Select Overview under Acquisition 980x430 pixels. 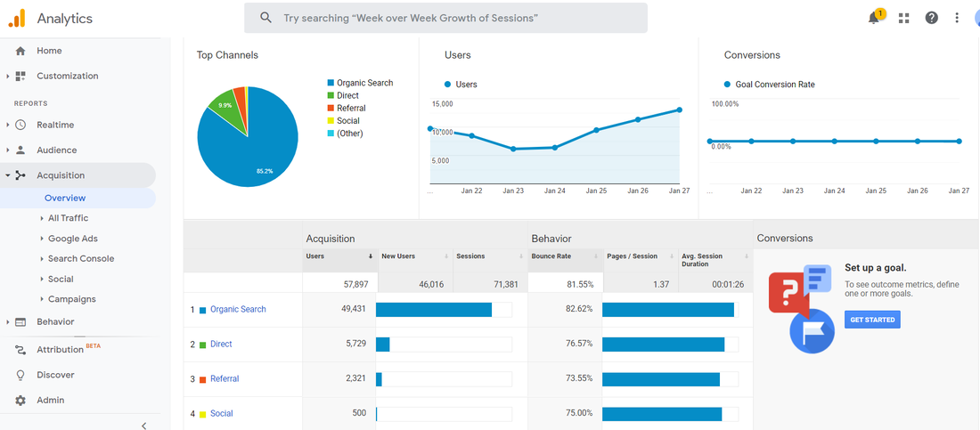[x=65, y=199]
